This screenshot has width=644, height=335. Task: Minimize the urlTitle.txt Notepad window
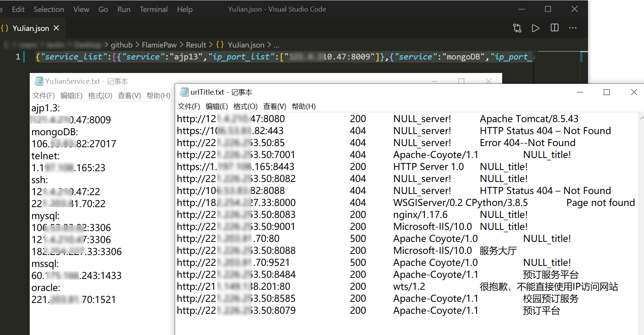pyautogui.click(x=580, y=92)
